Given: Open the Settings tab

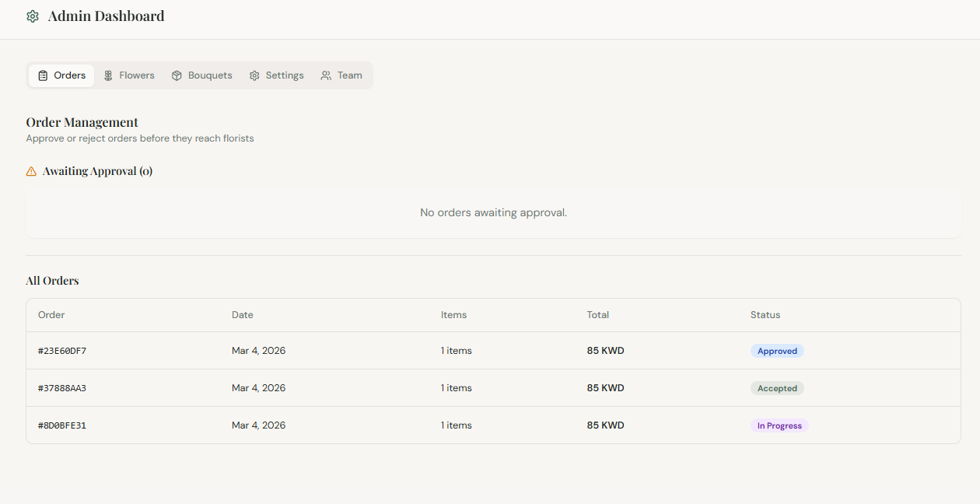Looking at the screenshot, I should click(276, 75).
